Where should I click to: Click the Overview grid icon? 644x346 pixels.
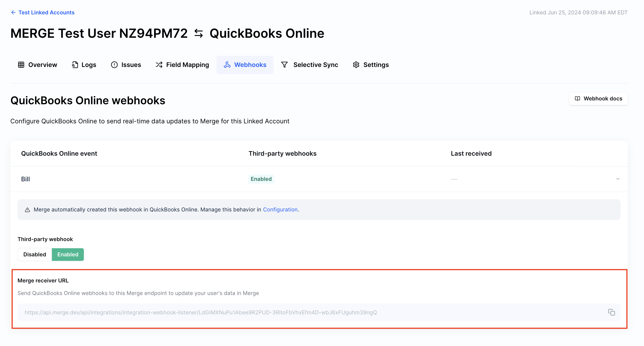tap(21, 65)
